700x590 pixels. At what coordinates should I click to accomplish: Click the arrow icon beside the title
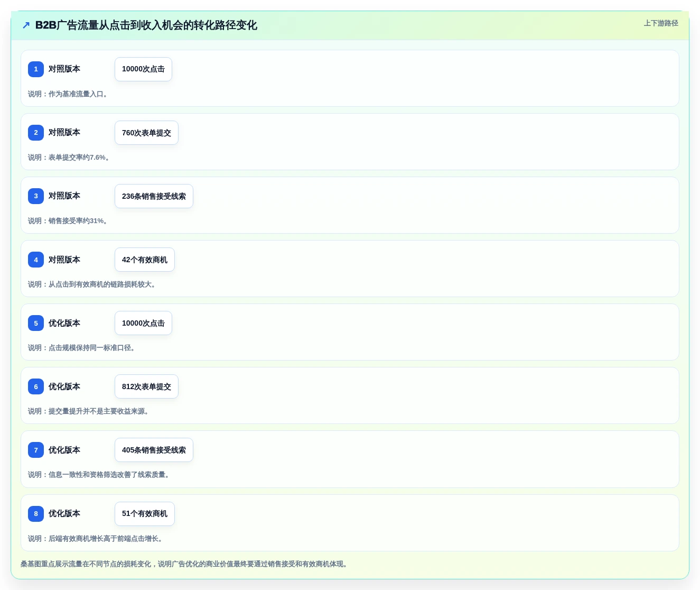26,25
